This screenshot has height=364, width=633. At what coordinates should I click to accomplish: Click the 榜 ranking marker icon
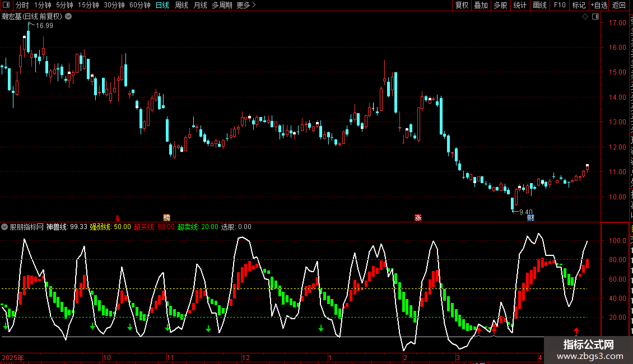coord(166,217)
